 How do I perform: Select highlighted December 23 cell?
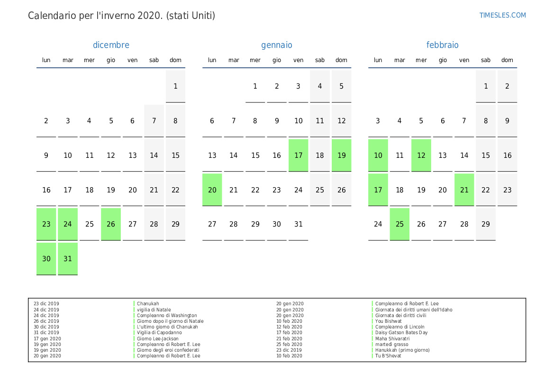click(x=46, y=224)
